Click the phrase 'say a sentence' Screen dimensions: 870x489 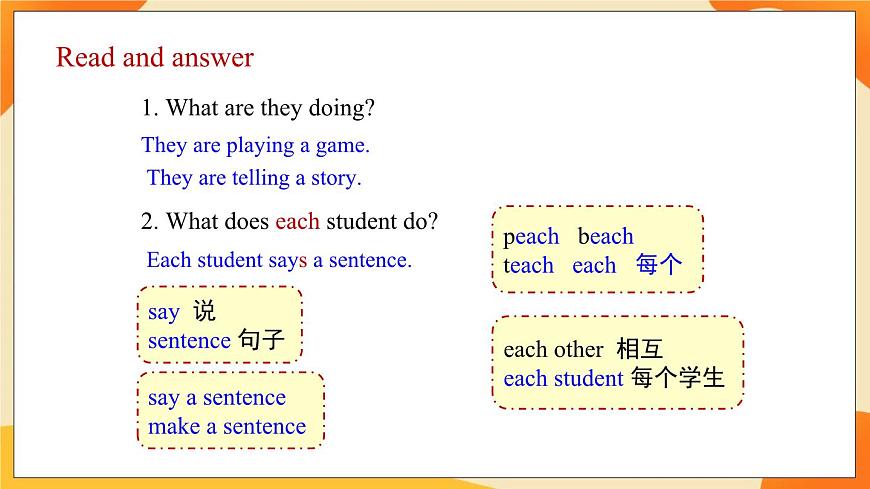[x=217, y=398]
